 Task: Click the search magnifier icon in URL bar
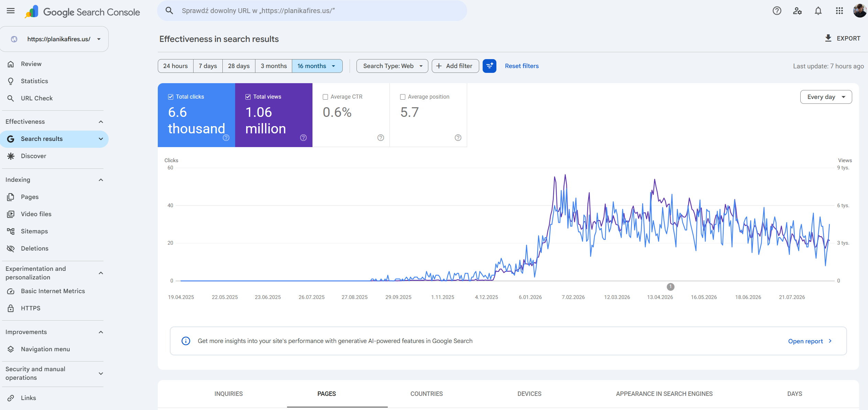tap(169, 11)
